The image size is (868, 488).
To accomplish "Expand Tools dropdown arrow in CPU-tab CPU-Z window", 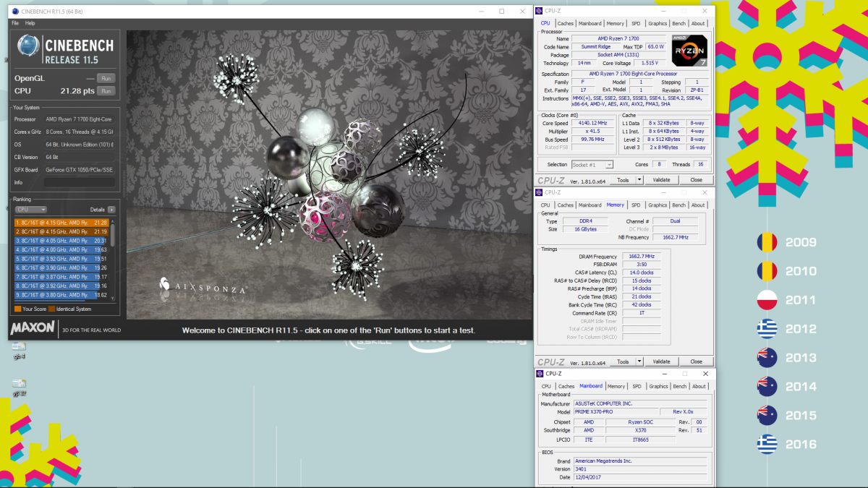I will click(x=639, y=180).
